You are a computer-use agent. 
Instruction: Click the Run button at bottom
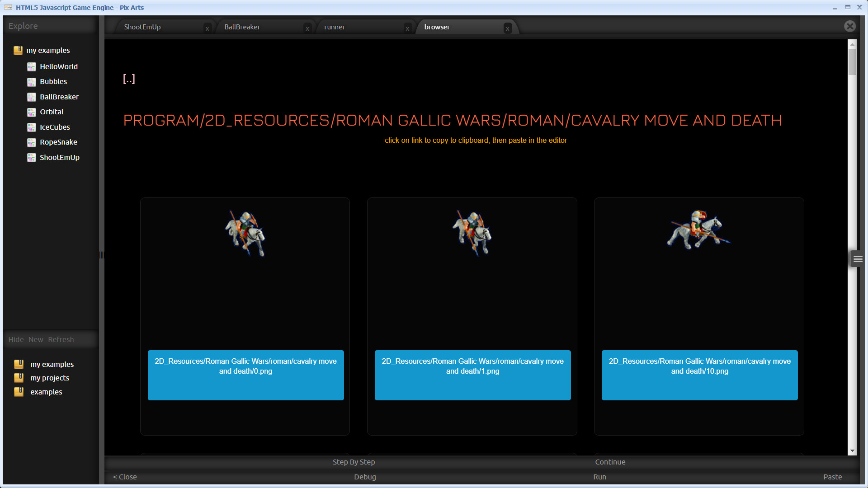click(598, 477)
